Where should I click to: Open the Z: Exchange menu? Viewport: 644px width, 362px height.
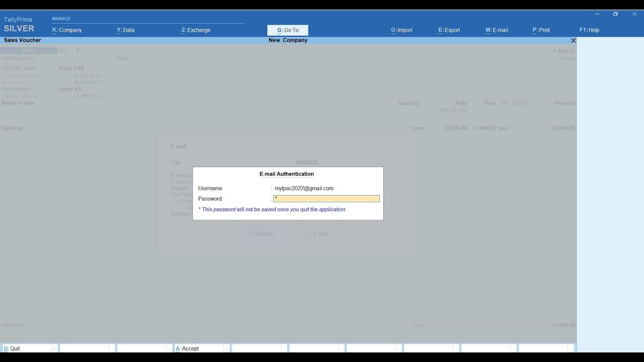click(196, 30)
